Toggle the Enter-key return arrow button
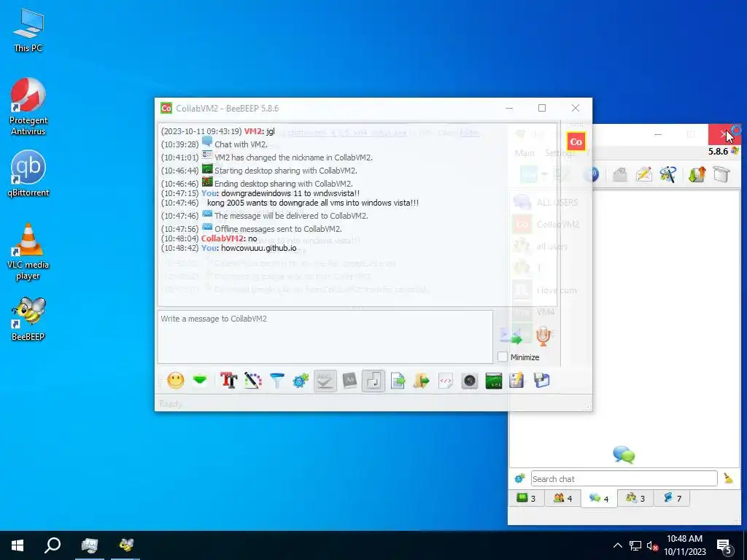Screen dimensions: 747x560 (373, 381)
